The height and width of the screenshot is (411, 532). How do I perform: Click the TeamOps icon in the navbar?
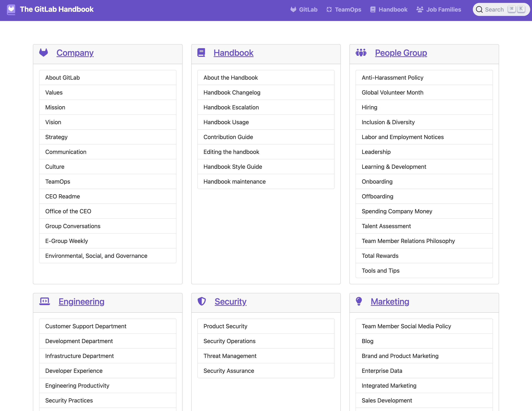(x=329, y=10)
